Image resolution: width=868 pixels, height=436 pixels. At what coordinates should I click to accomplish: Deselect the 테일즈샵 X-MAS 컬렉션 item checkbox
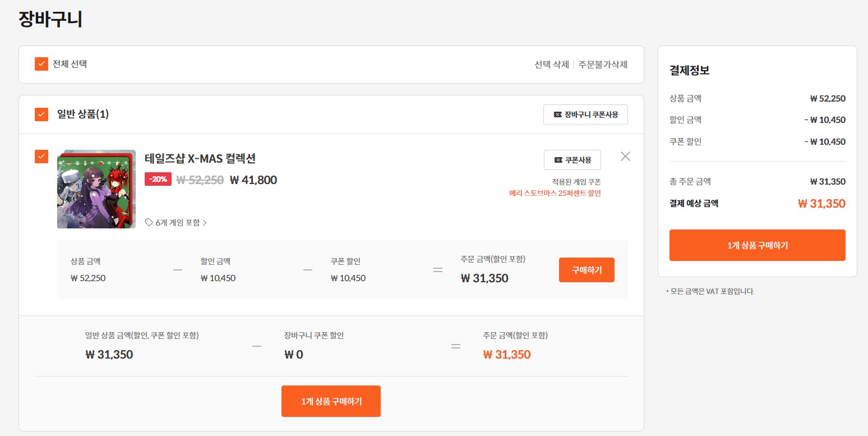click(x=41, y=157)
